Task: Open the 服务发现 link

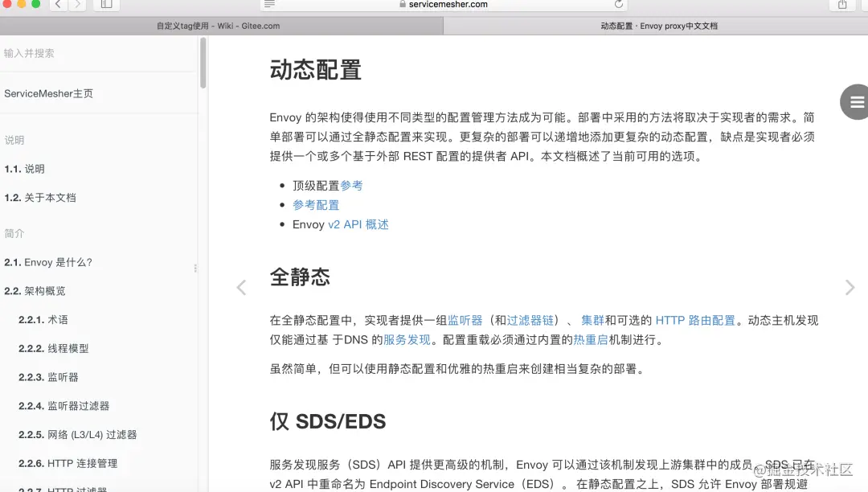Action: click(407, 340)
